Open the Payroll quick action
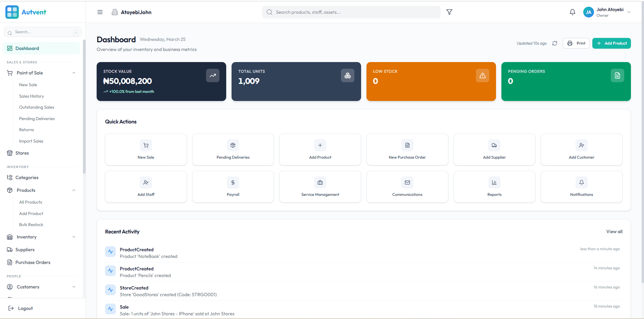This screenshot has width=644, height=319. pos(233,187)
